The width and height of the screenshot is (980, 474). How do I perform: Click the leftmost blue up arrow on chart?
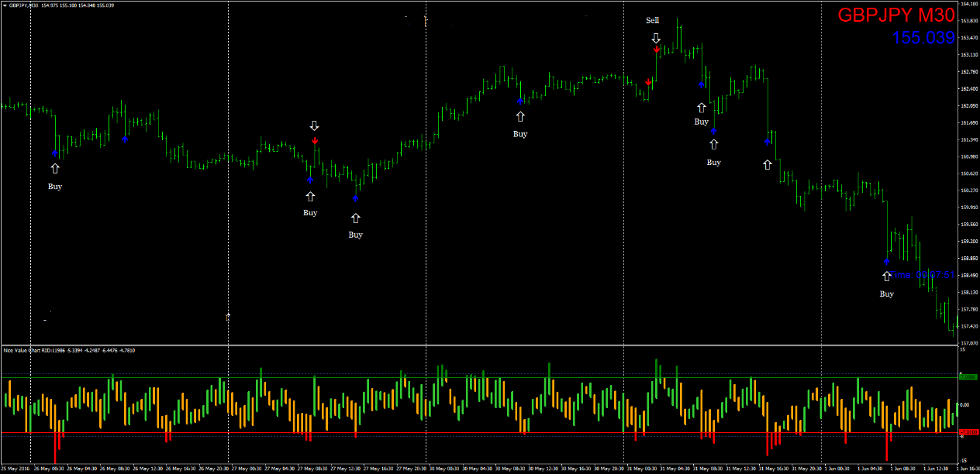click(54, 153)
